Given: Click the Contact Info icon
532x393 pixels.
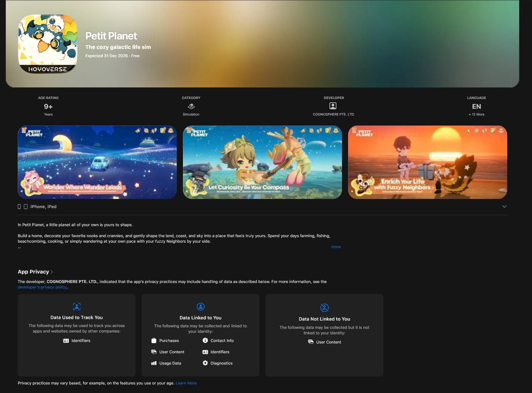Looking at the screenshot, I should coord(205,340).
